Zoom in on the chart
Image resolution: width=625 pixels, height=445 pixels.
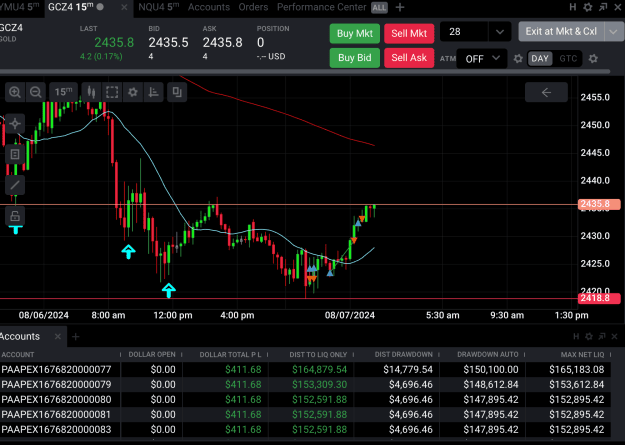click(x=15, y=93)
